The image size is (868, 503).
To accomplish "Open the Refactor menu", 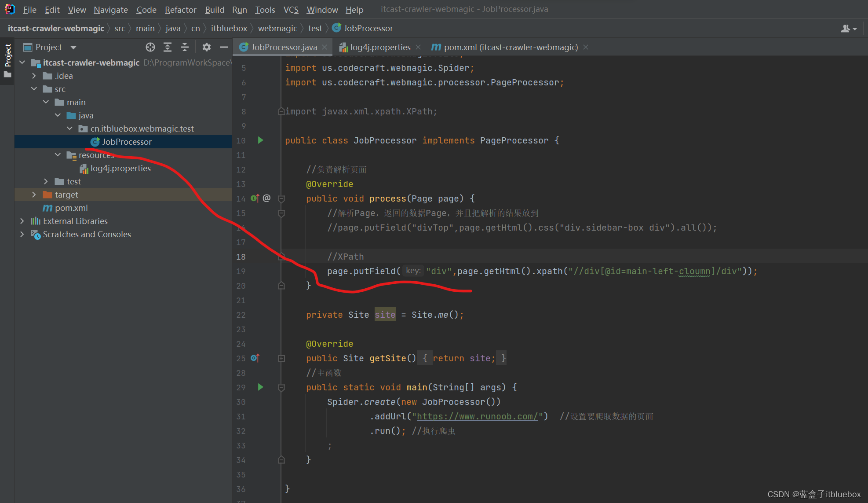I will 180,9.
